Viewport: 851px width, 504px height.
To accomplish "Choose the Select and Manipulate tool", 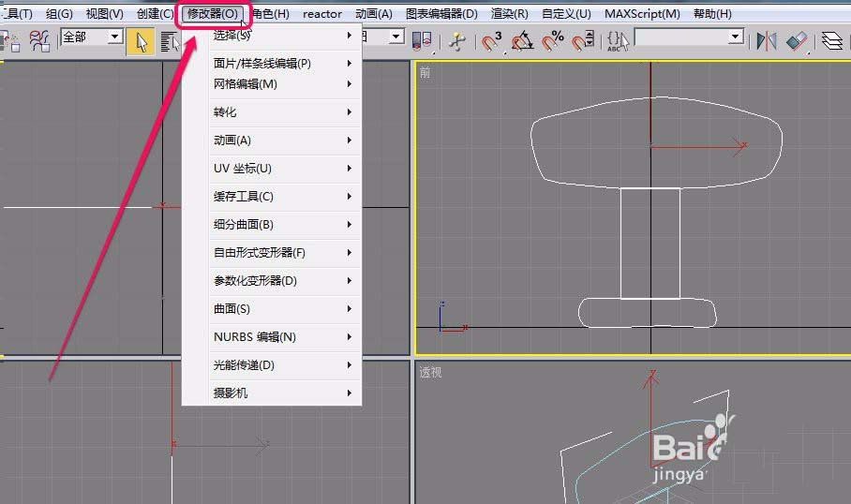I will click(x=457, y=41).
